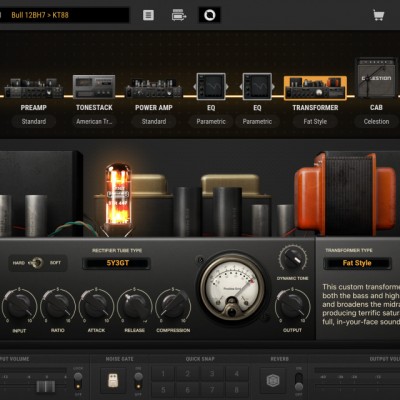Click the Output knob
The image size is (400, 400).
(x=292, y=306)
